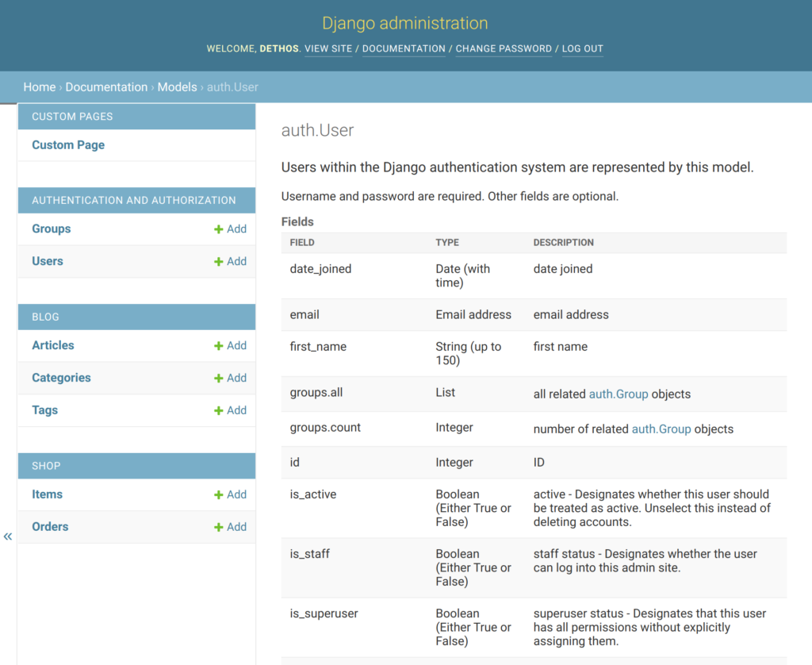Open Authentication and Authorization app section
The height and width of the screenshot is (665, 812).
pyautogui.click(x=133, y=201)
